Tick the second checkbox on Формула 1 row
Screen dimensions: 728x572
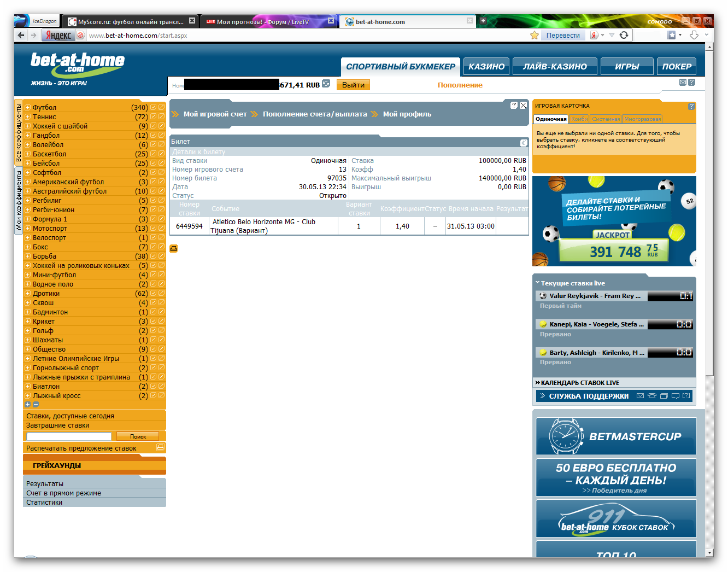pyautogui.click(x=161, y=219)
